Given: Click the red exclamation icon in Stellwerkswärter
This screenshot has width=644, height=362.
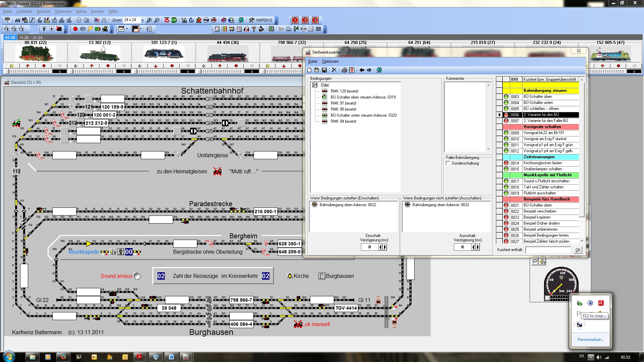Looking at the screenshot, I should tap(352, 70).
